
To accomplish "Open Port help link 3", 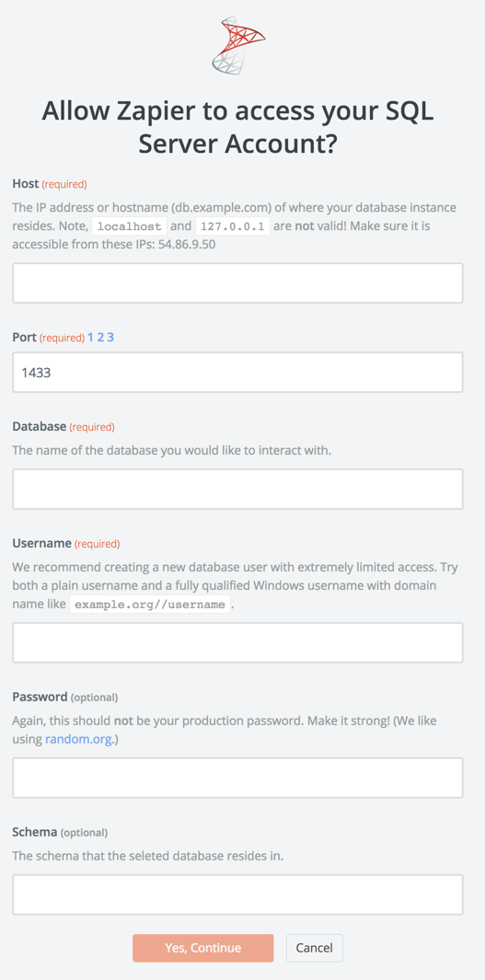I will (110, 338).
